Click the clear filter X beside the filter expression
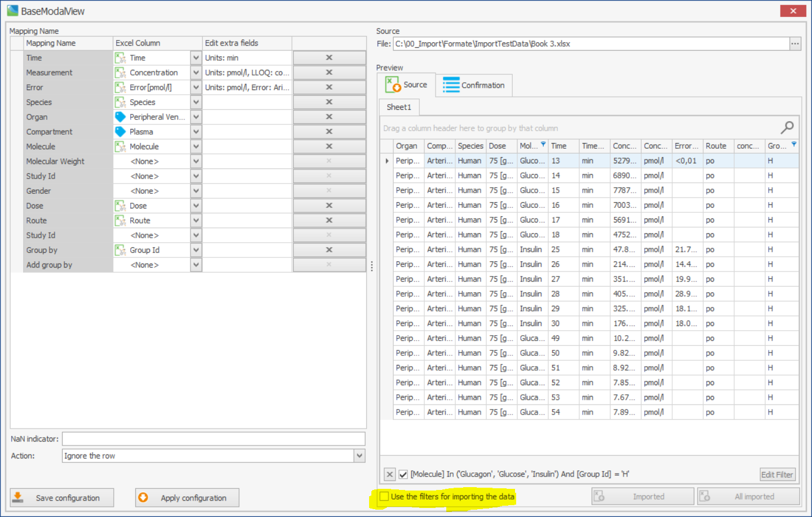812x517 pixels. point(389,474)
